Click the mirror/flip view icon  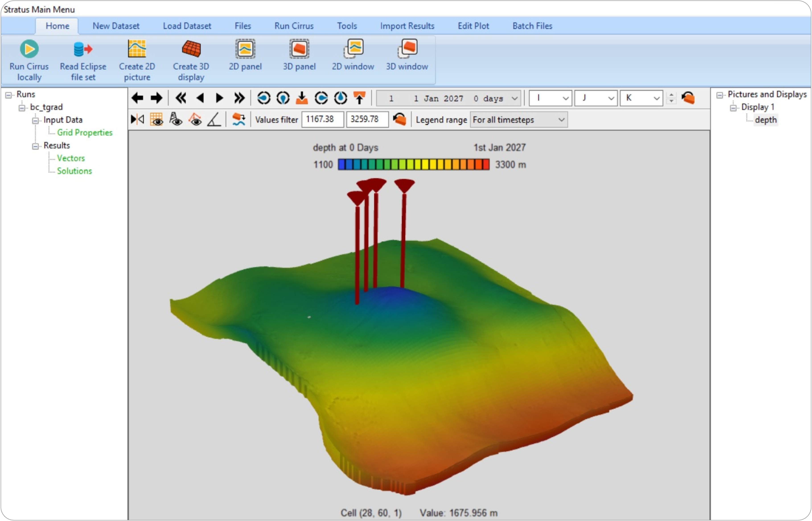pos(137,119)
